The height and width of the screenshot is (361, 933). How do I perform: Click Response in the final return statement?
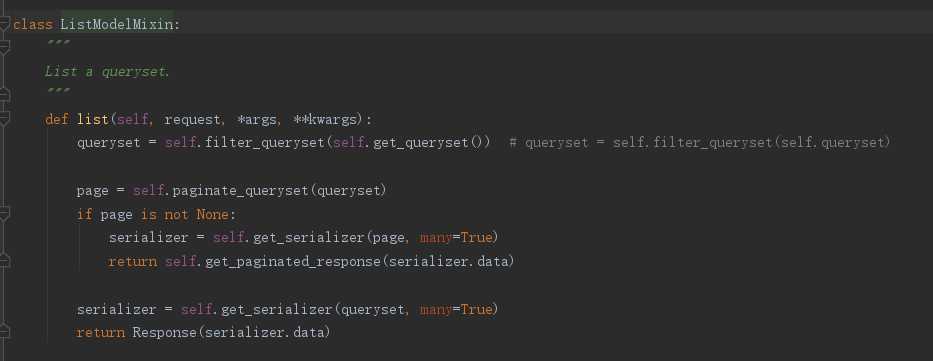(164, 332)
